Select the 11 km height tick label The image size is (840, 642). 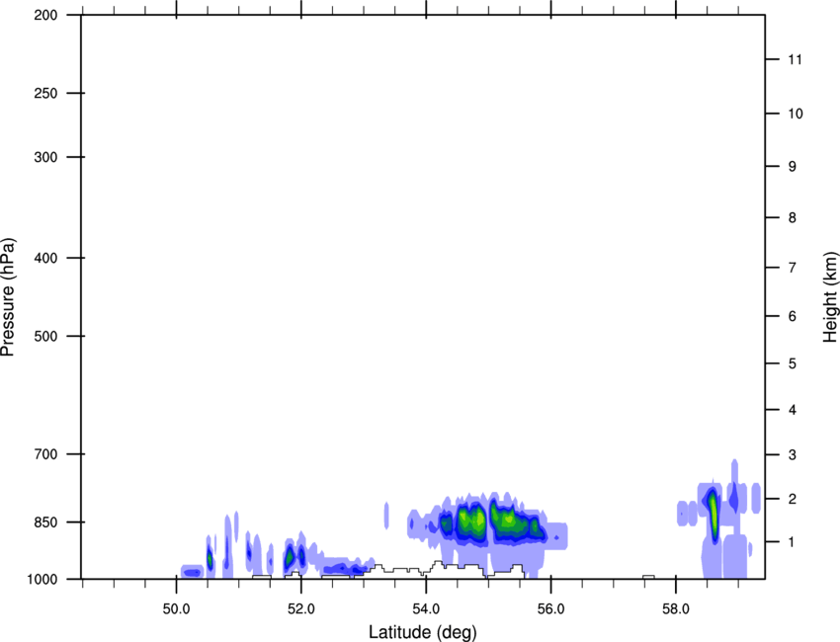click(x=794, y=60)
